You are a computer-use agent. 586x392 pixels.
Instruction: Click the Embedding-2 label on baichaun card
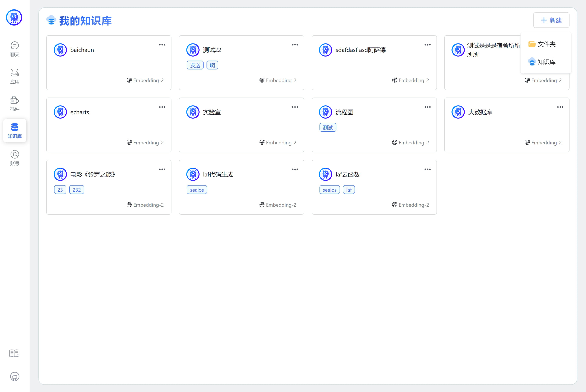click(148, 80)
